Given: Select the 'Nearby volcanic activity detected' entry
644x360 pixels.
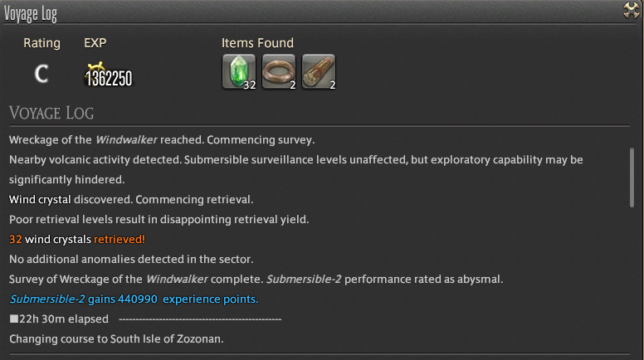Looking at the screenshot, I should pyautogui.click(x=296, y=169).
